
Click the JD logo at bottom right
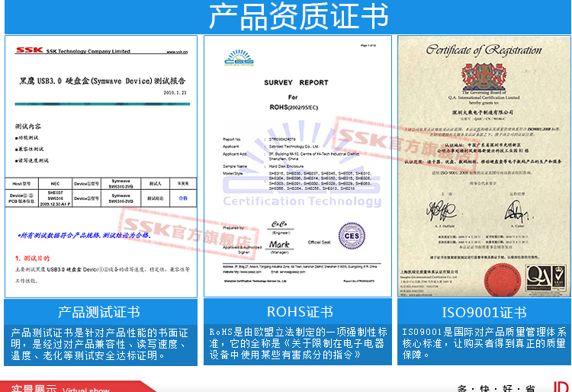pos(561,387)
